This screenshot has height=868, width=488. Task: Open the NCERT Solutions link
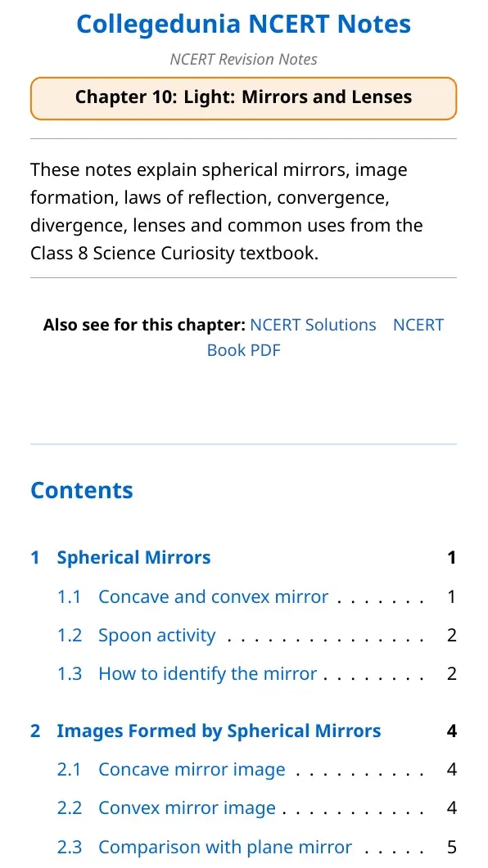(x=313, y=325)
